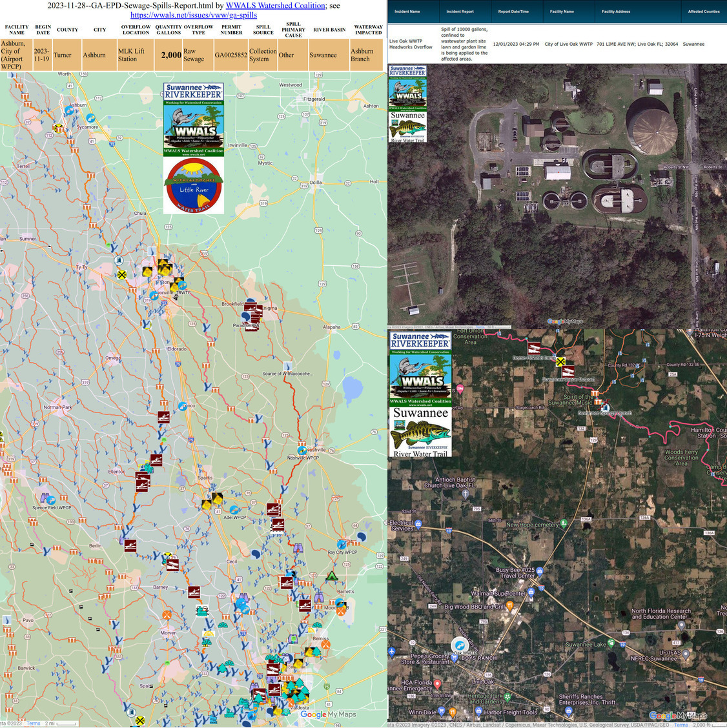Click the Raw Sewage overflow type cell

pos(198,55)
